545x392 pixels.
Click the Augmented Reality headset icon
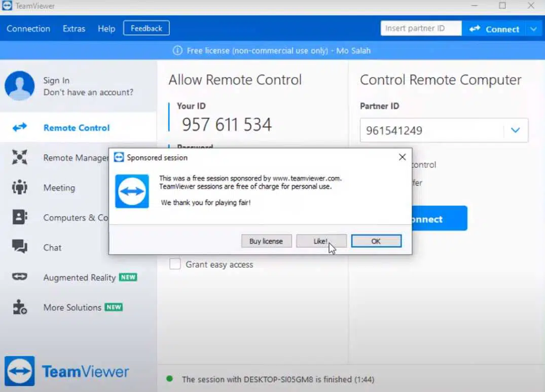(19, 276)
